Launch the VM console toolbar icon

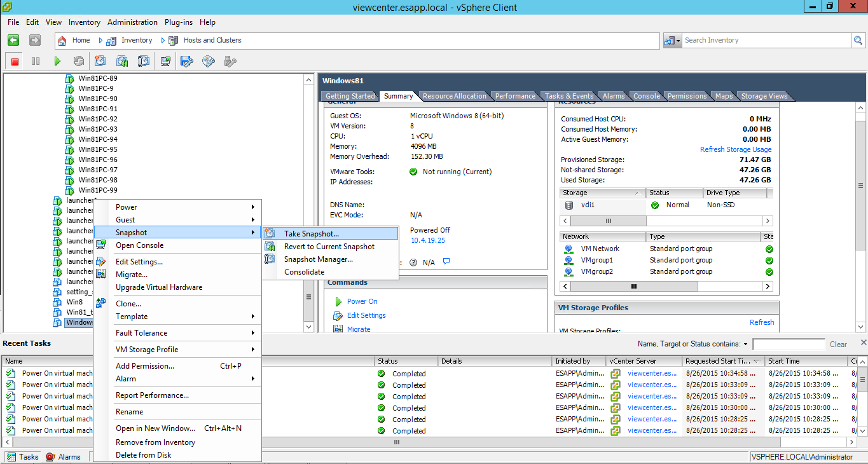click(165, 62)
